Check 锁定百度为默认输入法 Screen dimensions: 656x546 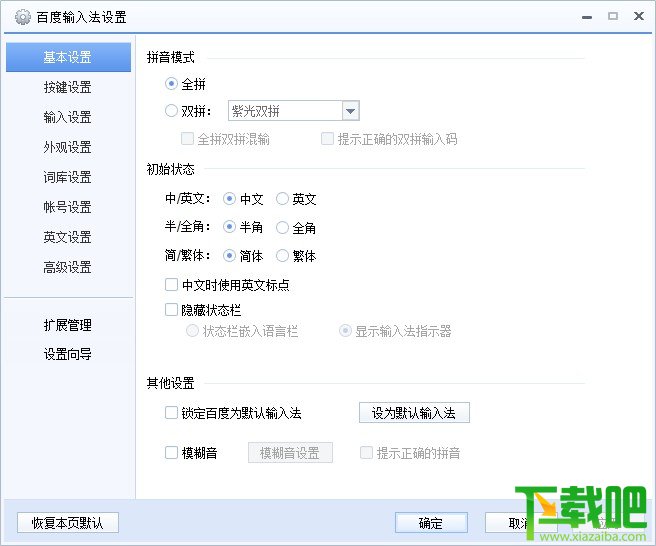tap(171, 413)
